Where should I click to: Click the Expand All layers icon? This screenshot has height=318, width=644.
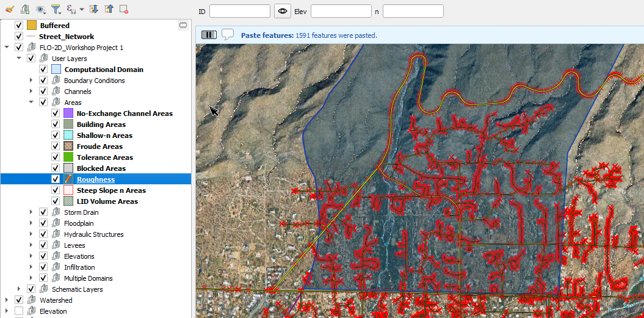93,9
